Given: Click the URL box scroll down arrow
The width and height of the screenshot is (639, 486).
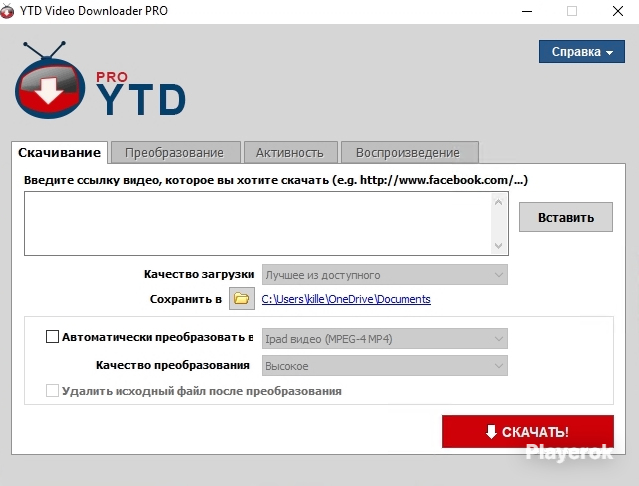Looking at the screenshot, I should [x=498, y=246].
